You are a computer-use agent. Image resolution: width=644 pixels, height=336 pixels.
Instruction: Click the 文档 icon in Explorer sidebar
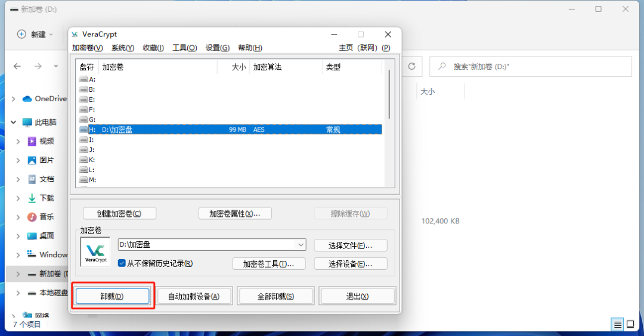tap(32, 179)
